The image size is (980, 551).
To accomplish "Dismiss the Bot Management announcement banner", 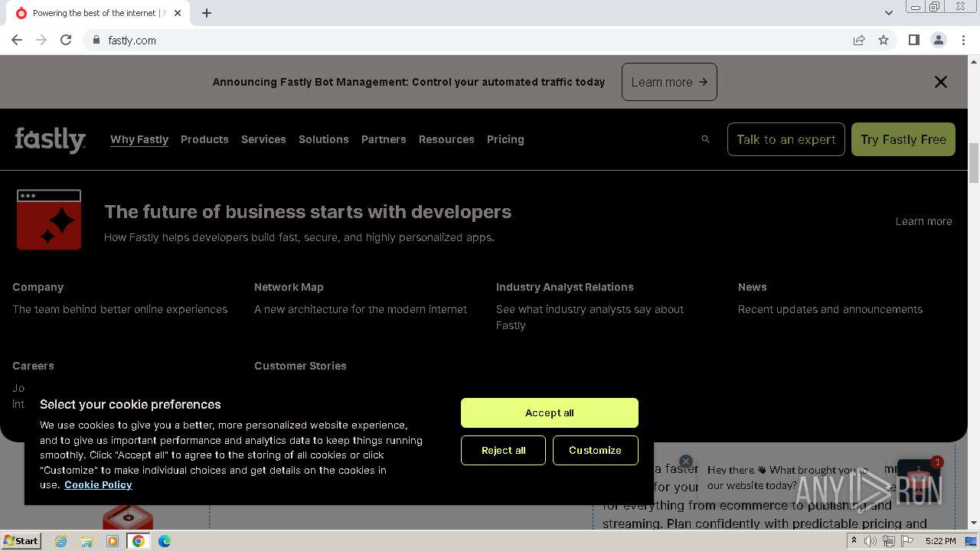I will tap(941, 82).
